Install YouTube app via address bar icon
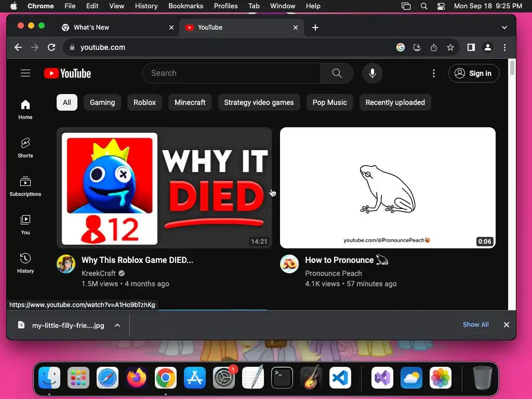532x399 pixels. pyautogui.click(x=417, y=47)
